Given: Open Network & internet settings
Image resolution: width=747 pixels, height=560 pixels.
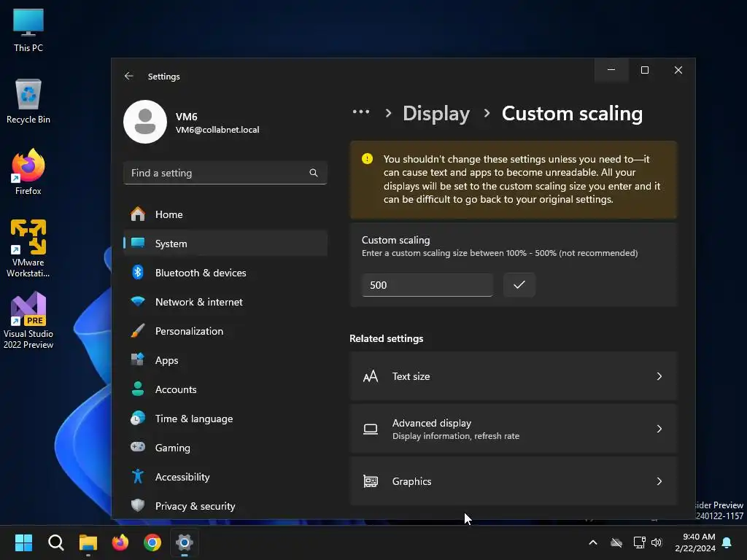Looking at the screenshot, I should 225,302.
